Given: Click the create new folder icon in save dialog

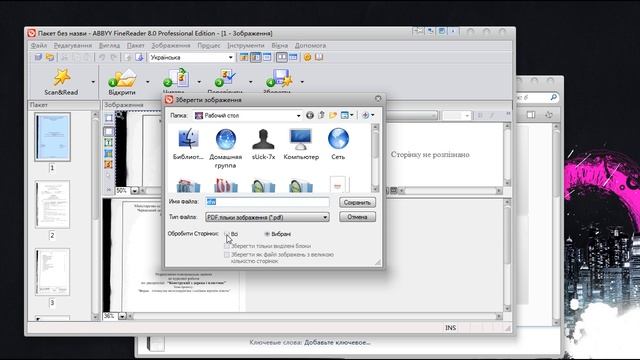Looking at the screenshot, I should pyautogui.click(x=333, y=116).
